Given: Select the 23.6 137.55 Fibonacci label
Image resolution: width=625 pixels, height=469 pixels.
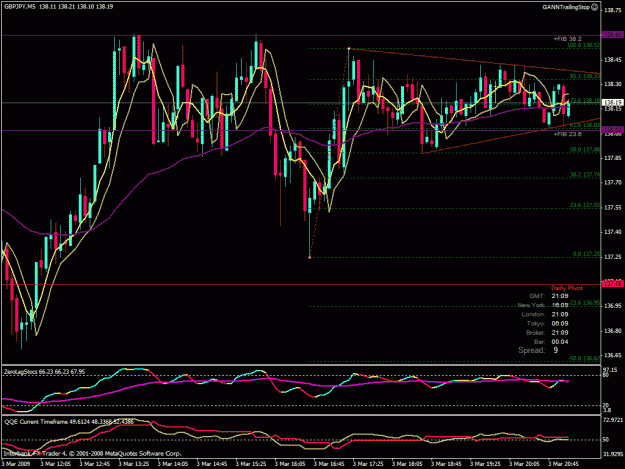Looking at the screenshot, I should pos(585,205).
